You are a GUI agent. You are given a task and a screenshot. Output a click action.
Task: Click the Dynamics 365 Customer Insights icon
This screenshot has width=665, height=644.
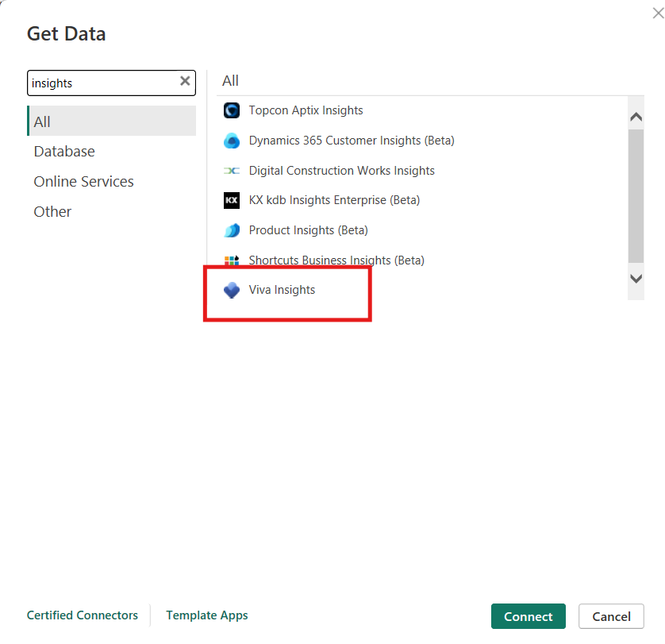(232, 141)
